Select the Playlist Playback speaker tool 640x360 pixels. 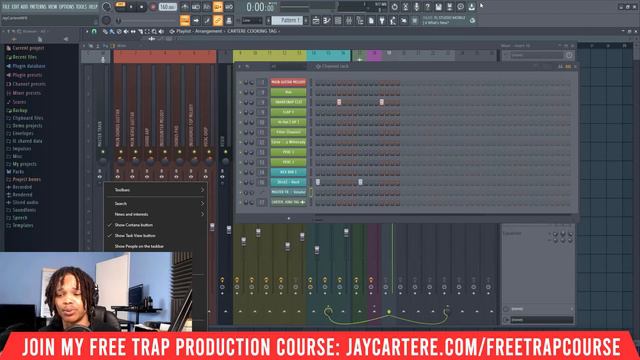point(161,31)
